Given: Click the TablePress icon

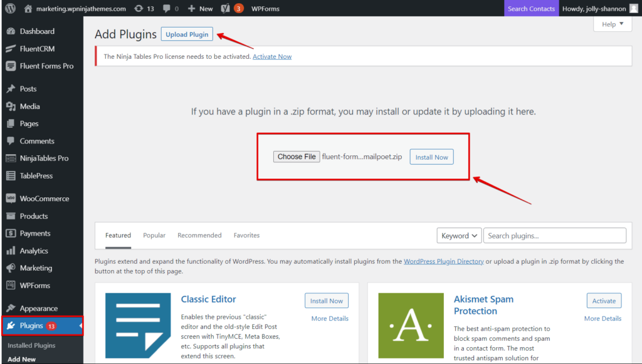Looking at the screenshot, I should click(x=11, y=176).
